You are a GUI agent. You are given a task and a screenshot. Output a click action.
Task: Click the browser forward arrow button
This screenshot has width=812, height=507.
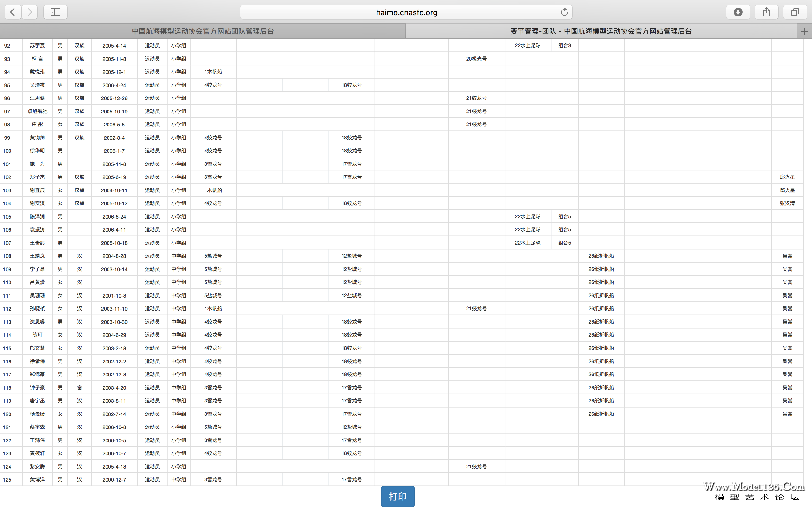pos(30,12)
